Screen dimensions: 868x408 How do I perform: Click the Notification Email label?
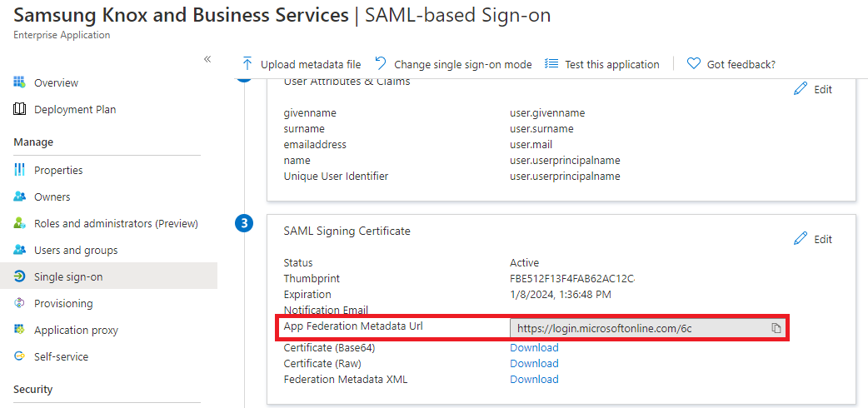click(326, 310)
